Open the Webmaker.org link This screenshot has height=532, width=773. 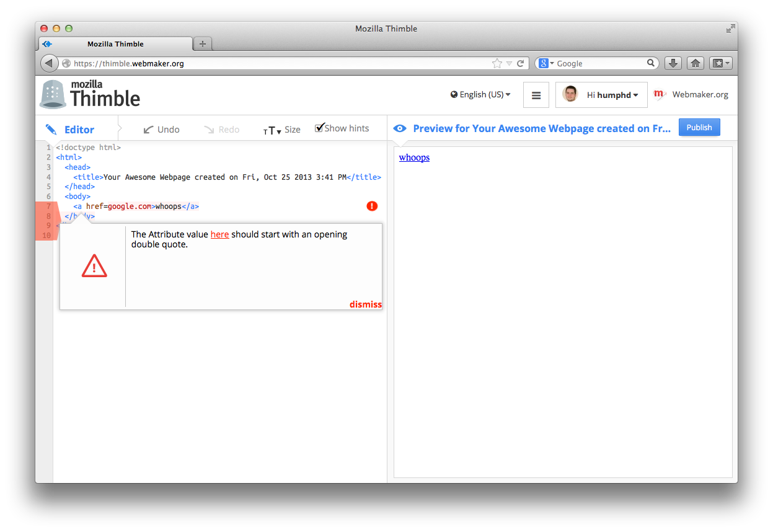700,95
